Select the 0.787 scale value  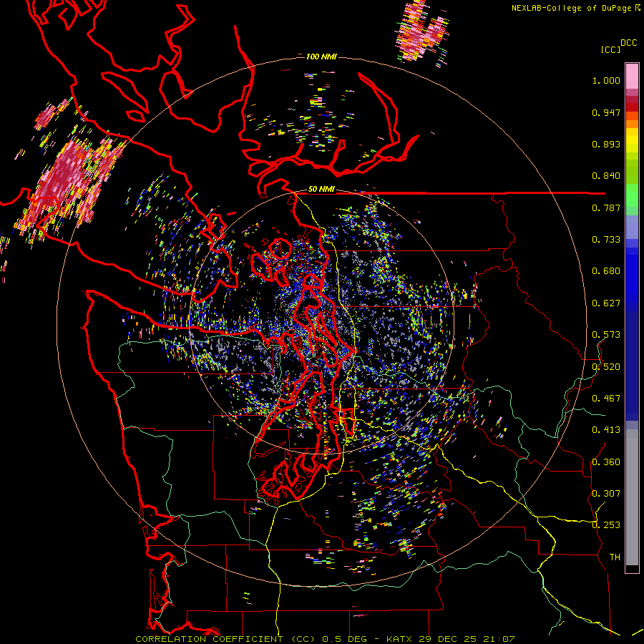tap(606, 208)
